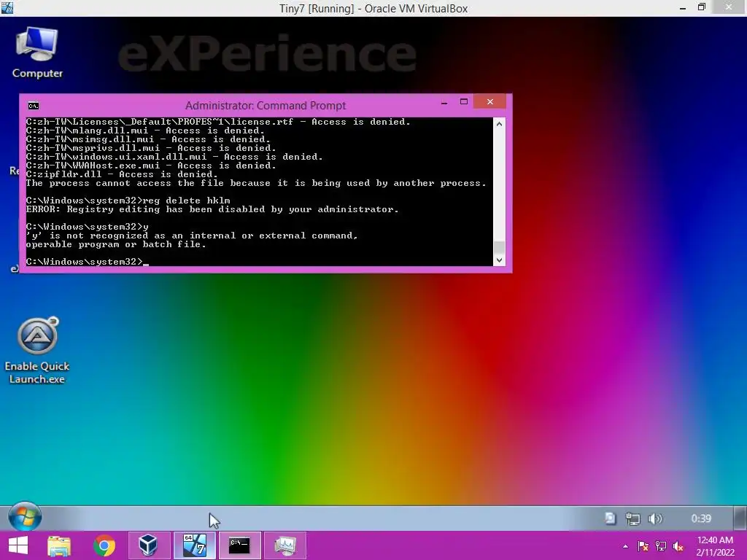This screenshot has width=747, height=560.
Task: Click the Registry editing disabled error line
Action: coord(212,209)
